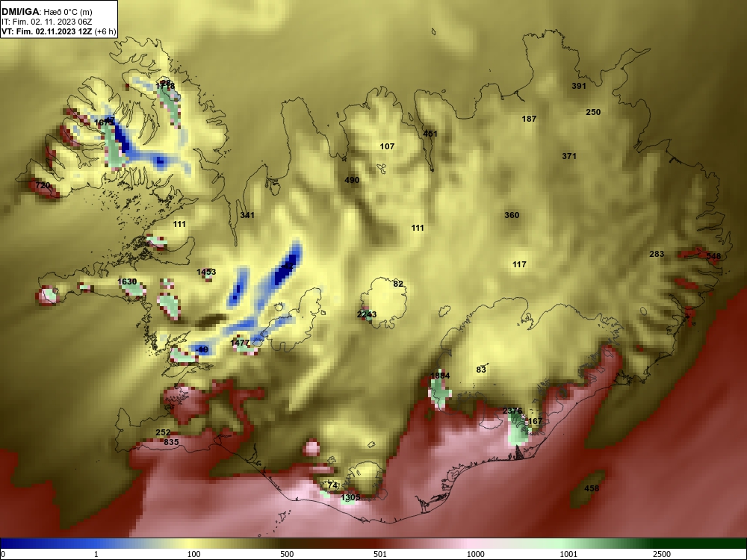This screenshot has height=560, width=747.
Task: Click the 107 value on the map
Action: point(387,146)
